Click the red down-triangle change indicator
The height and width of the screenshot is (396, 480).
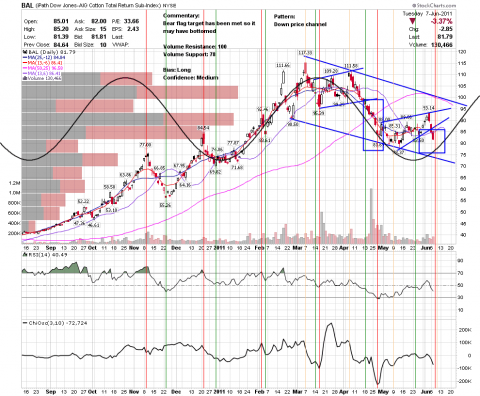tap(412, 22)
